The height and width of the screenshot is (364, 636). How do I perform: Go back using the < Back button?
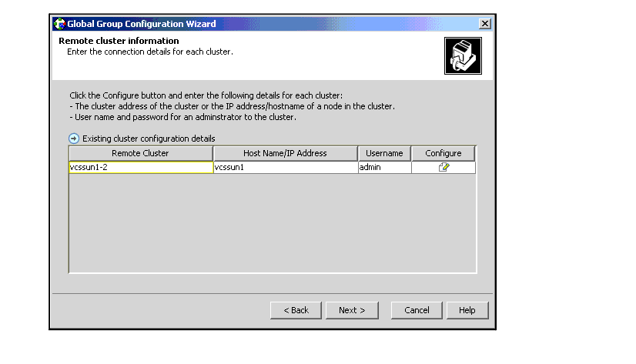pos(296,310)
